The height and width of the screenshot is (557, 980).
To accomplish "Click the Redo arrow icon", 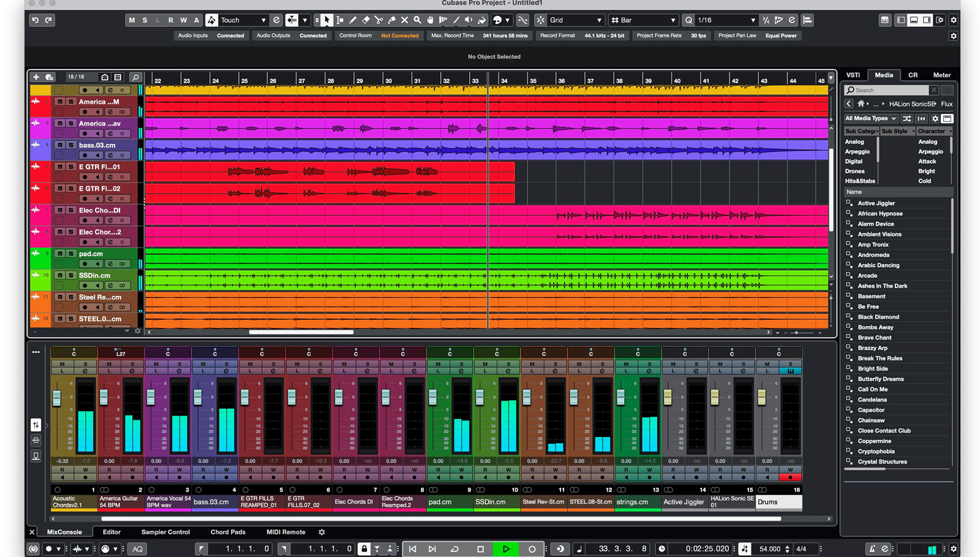I will 48,20.
